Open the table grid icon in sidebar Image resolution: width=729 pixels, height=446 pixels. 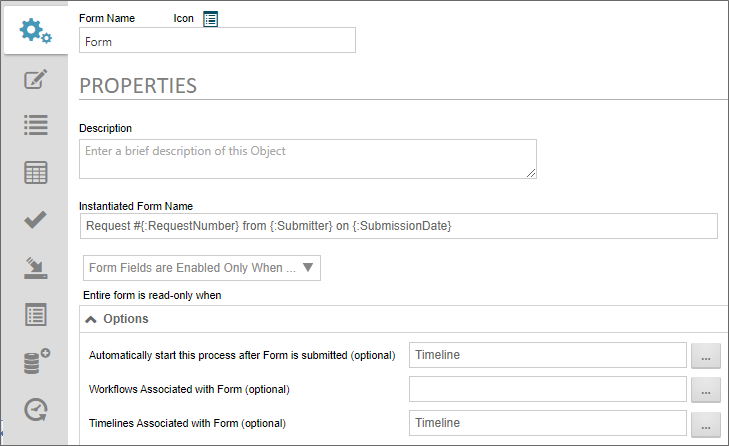(x=36, y=172)
